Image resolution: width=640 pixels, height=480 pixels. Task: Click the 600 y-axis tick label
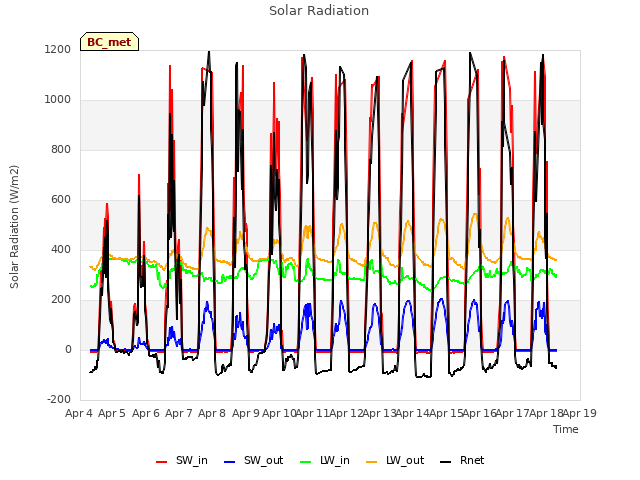[x=61, y=200]
